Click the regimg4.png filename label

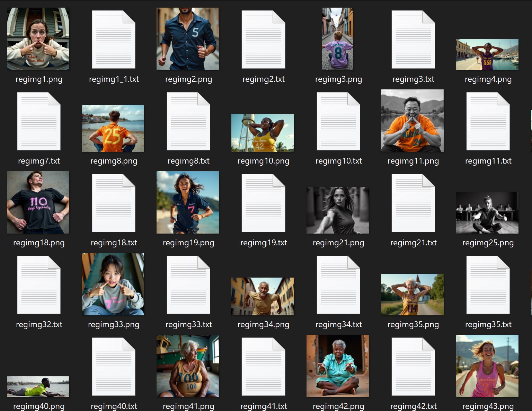click(x=488, y=79)
